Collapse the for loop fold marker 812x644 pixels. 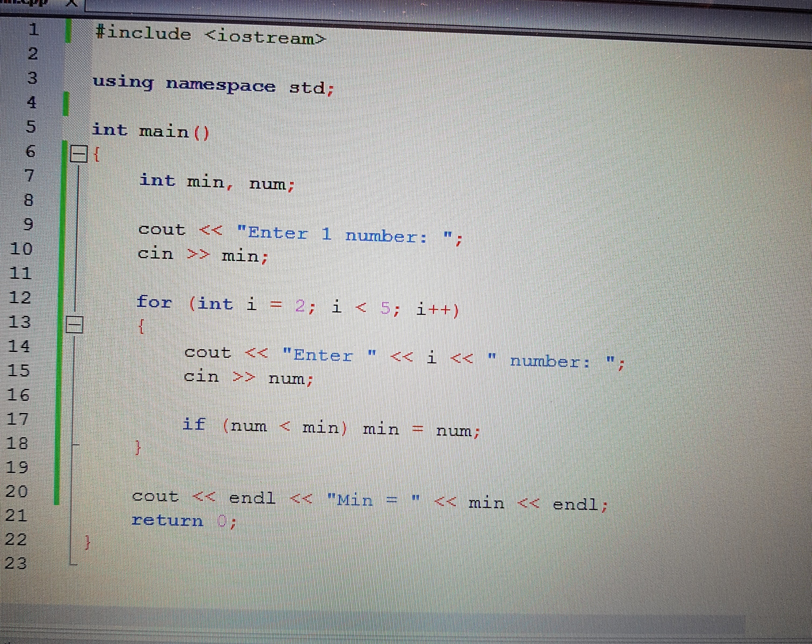pyautogui.click(x=74, y=324)
